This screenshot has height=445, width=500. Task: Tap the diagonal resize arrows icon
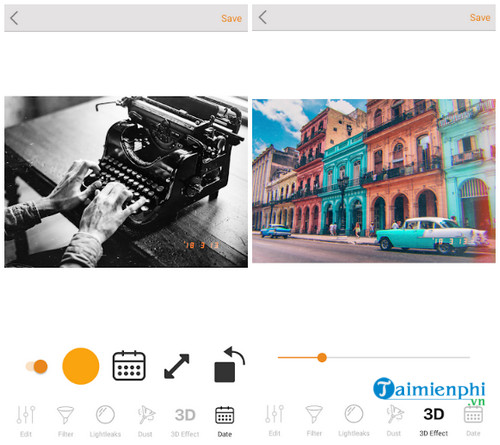pos(177,366)
